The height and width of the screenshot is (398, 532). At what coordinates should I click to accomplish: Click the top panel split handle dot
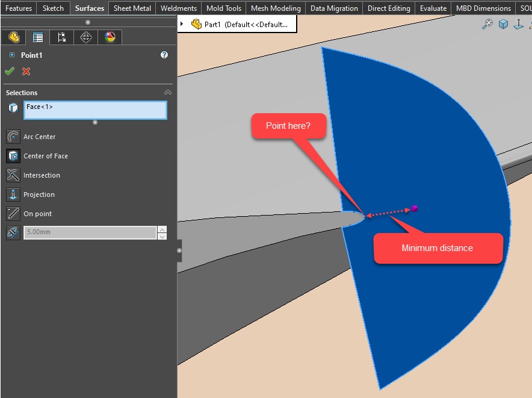click(88, 22)
